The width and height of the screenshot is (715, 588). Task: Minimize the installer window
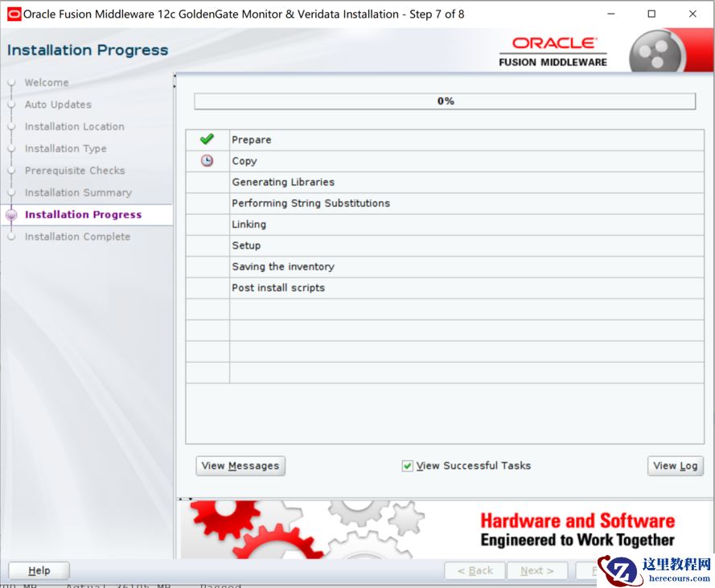tap(611, 14)
